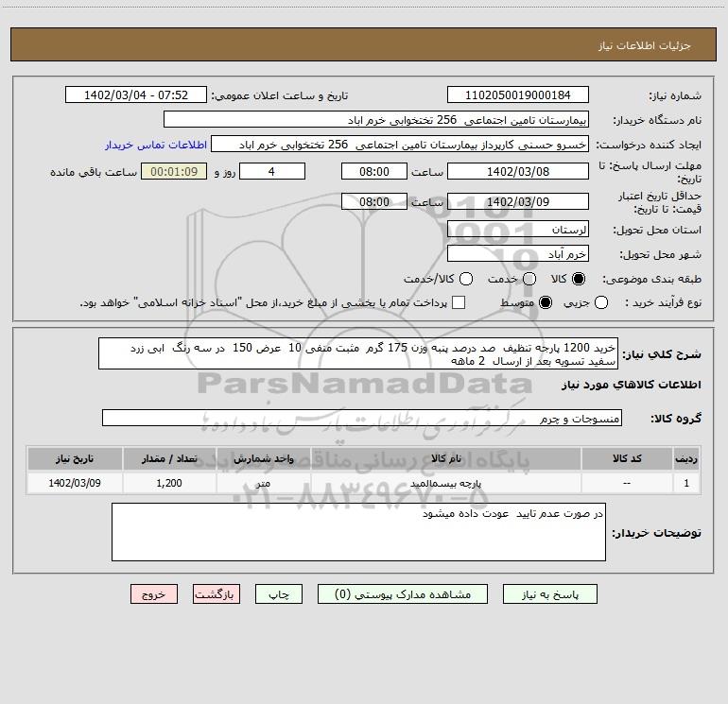Click the need date cell 1402/03/09
Viewport: 728px width, 704px height.
(x=75, y=483)
